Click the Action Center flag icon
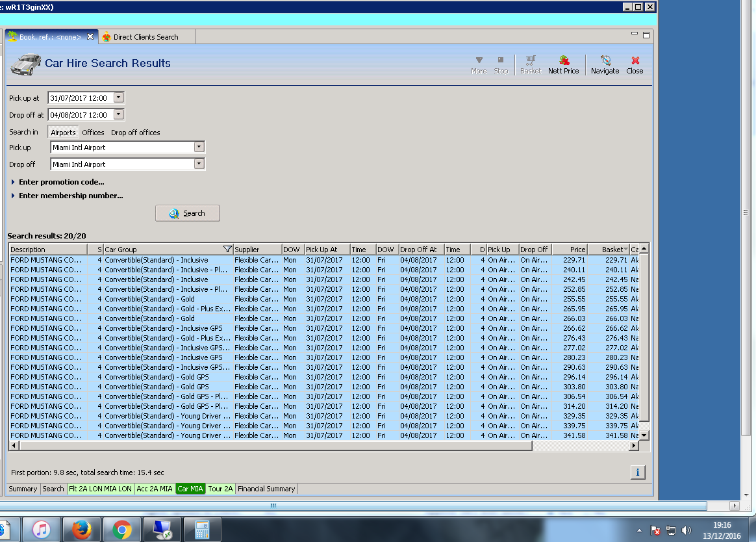 (x=655, y=530)
